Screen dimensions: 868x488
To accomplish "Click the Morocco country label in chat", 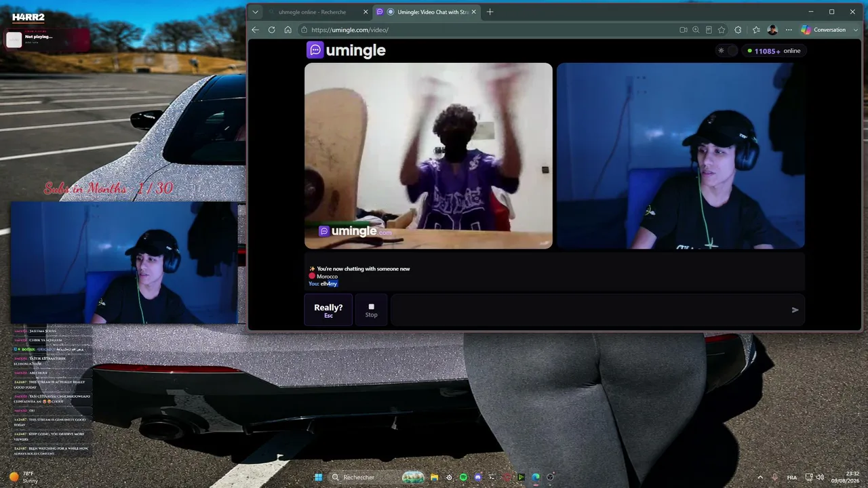I will (327, 277).
